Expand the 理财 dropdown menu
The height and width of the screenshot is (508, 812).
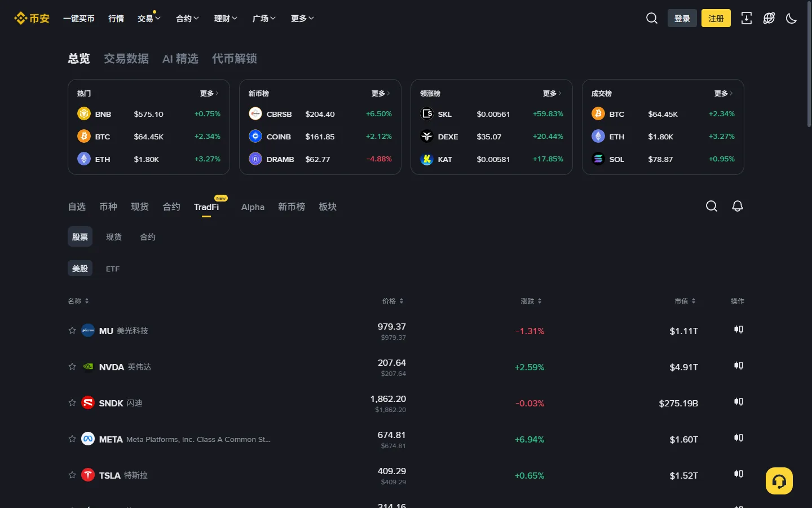[x=226, y=19]
